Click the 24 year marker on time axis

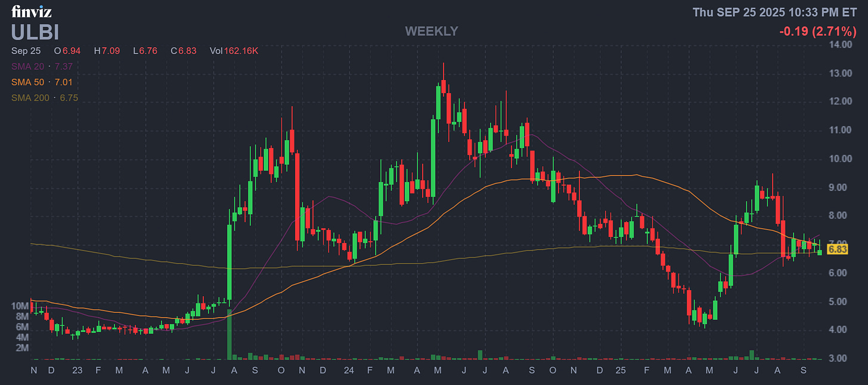tap(349, 370)
